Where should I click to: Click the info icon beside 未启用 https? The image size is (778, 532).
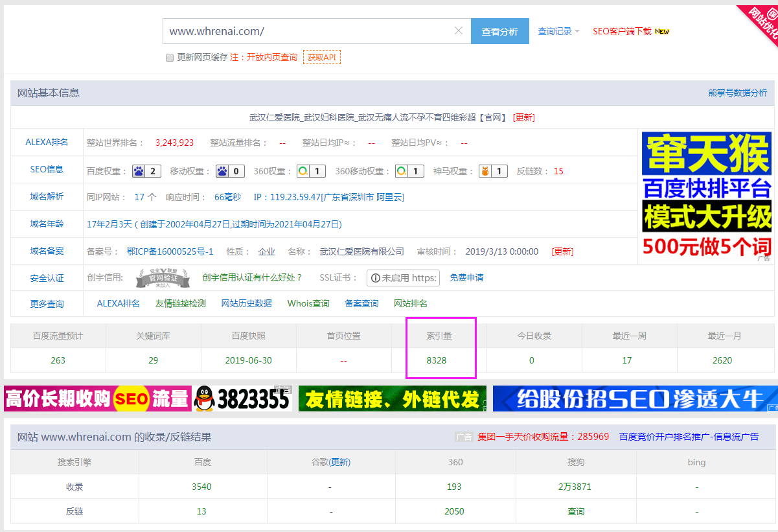click(375, 278)
